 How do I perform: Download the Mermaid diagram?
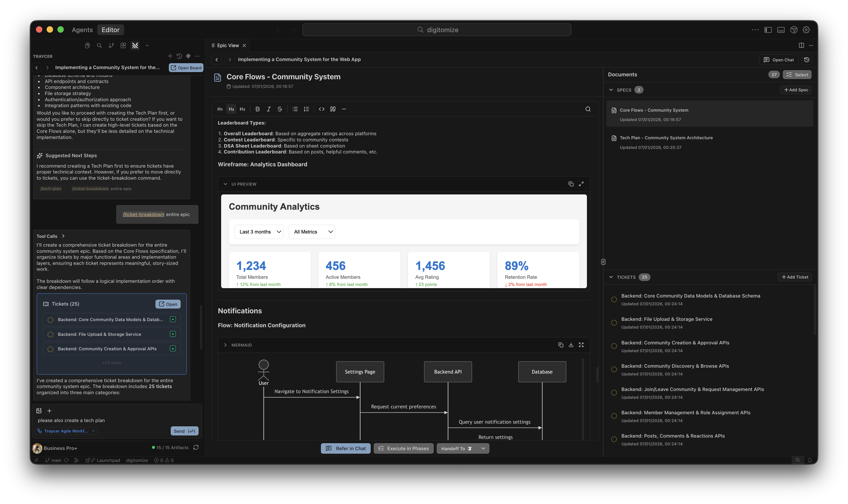click(571, 345)
